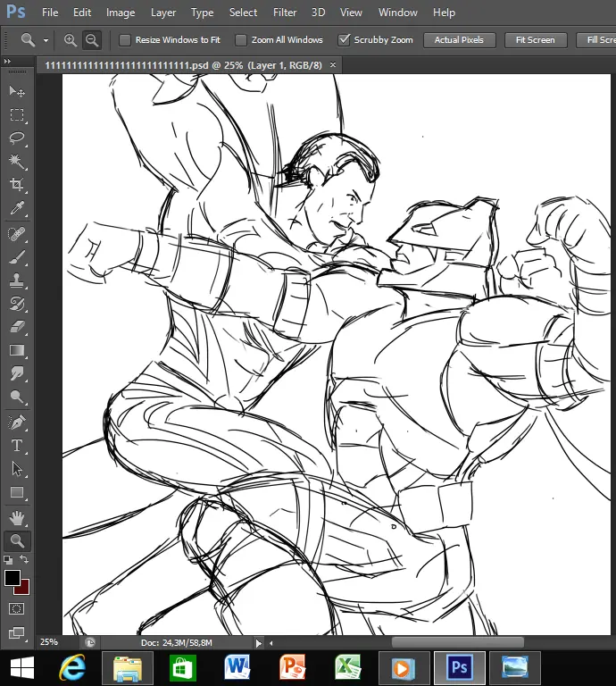Open the Image menu
616x686 pixels.
pos(121,13)
